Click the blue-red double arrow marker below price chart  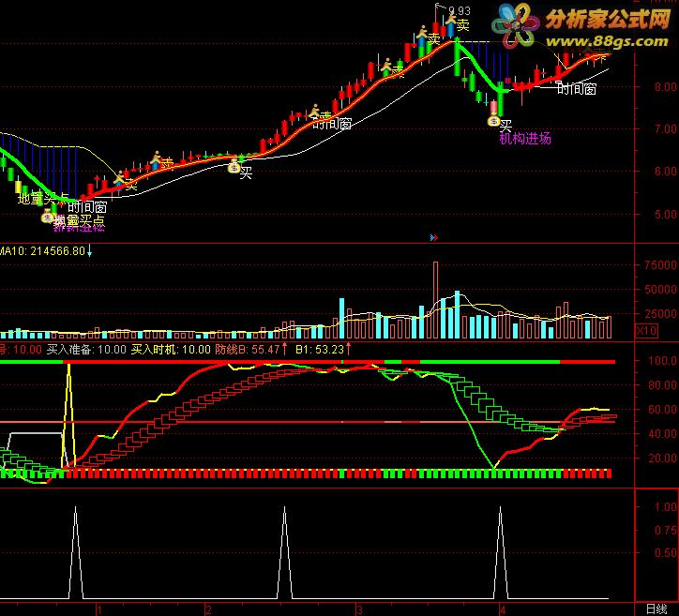434,237
